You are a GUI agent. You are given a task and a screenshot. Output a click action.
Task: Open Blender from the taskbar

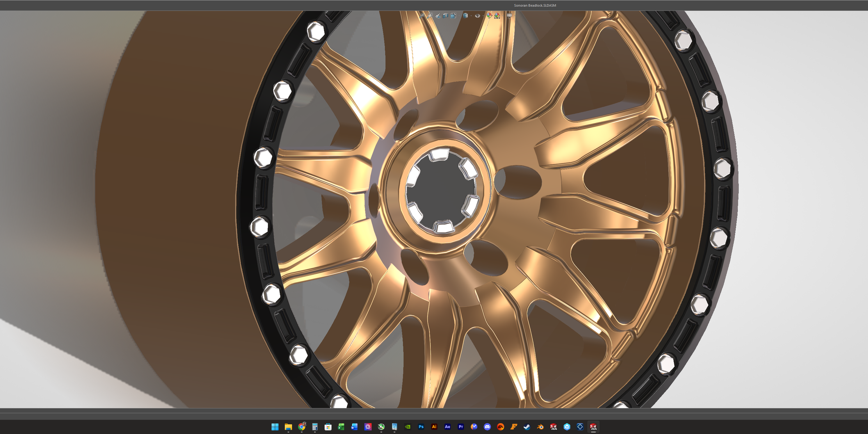click(540, 427)
